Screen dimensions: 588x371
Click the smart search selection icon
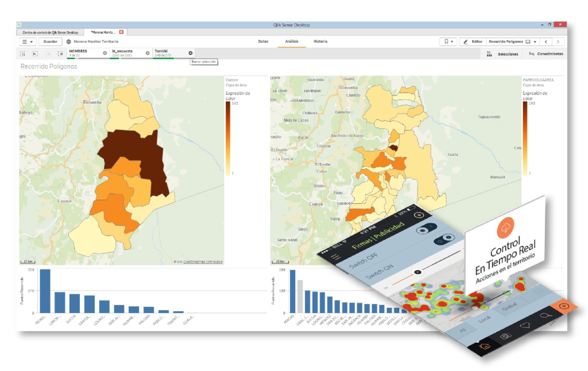23,54
